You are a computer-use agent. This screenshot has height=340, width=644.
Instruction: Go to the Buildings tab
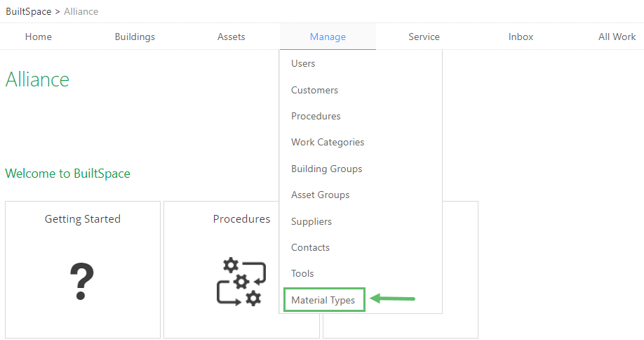[x=135, y=37]
